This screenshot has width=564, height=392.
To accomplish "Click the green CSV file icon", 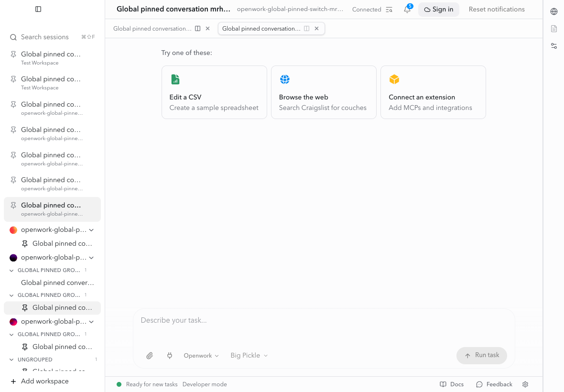I will point(175,79).
